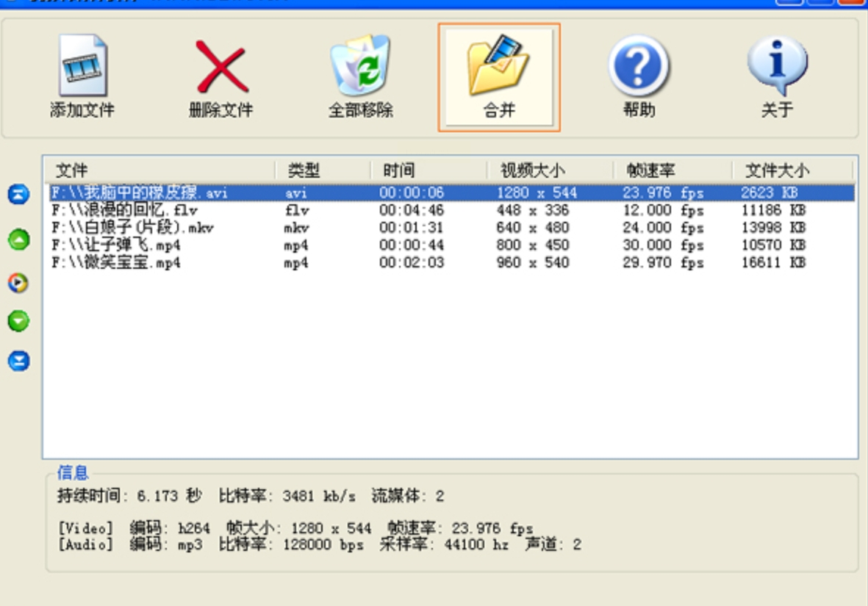868x606 pixels.
Task: Select the 浪漫的回忆.flv file row
Action: point(451,210)
